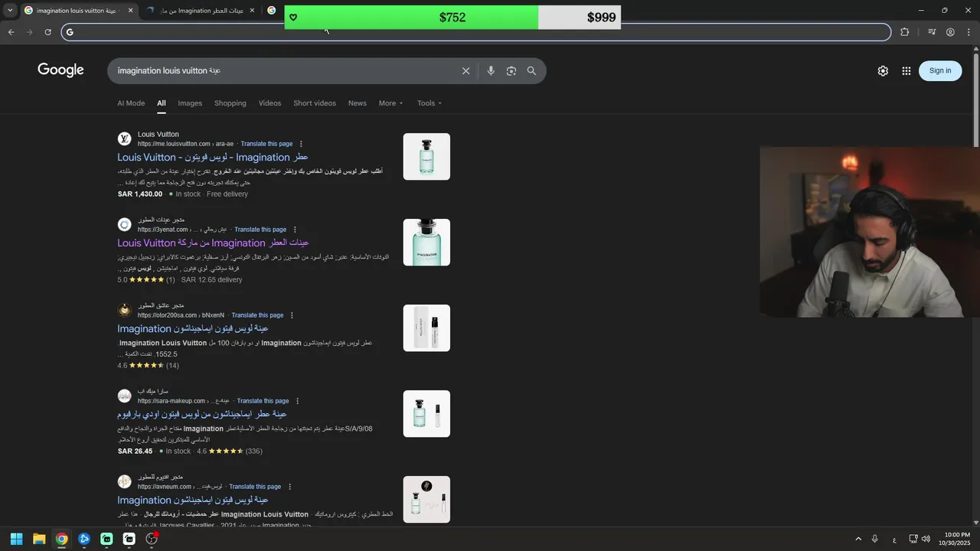980x551 pixels.
Task: Open the Google apps grid
Action: pyautogui.click(x=906, y=70)
